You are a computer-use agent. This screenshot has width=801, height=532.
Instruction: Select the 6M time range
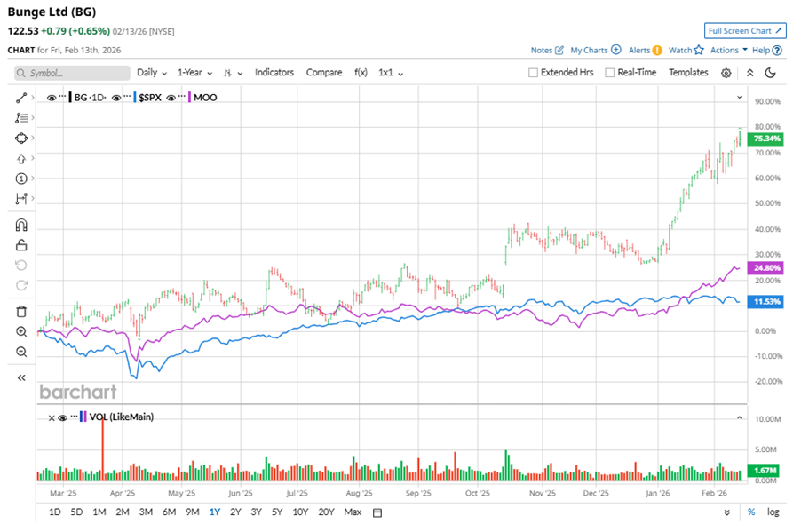click(169, 512)
